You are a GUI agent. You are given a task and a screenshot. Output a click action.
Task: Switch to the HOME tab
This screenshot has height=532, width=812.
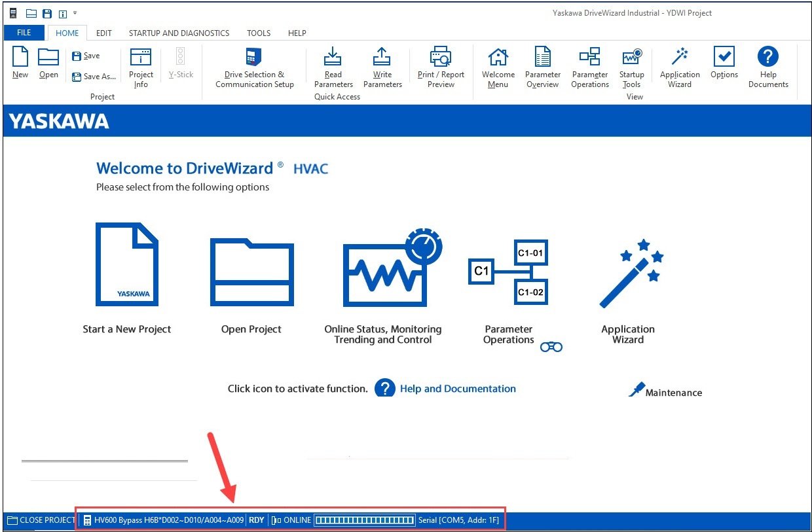pos(67,33)
